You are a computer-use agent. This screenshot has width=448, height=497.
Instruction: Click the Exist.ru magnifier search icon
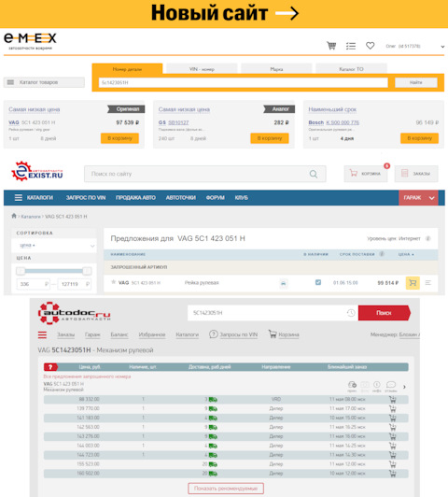click(x=314, y=174)
